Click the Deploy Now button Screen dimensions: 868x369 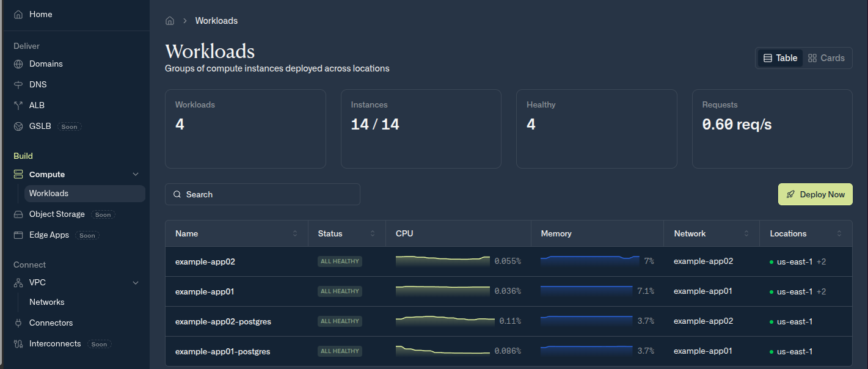(x=815, y=194)
